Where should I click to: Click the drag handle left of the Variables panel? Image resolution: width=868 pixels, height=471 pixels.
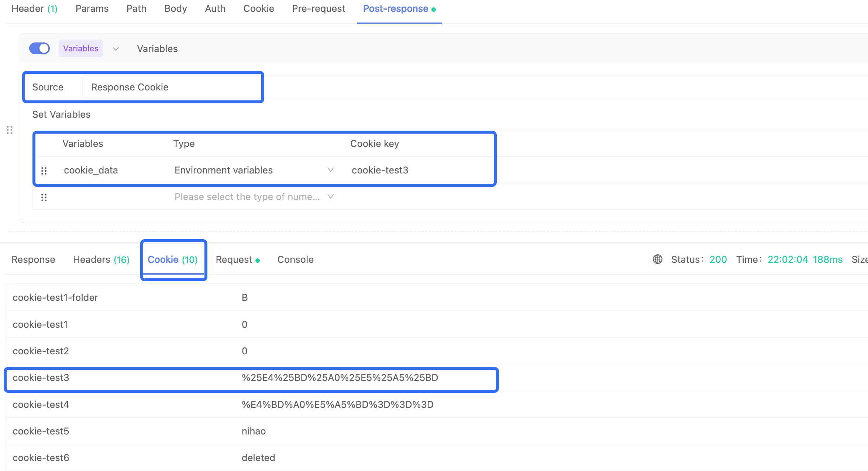(10, 130)
